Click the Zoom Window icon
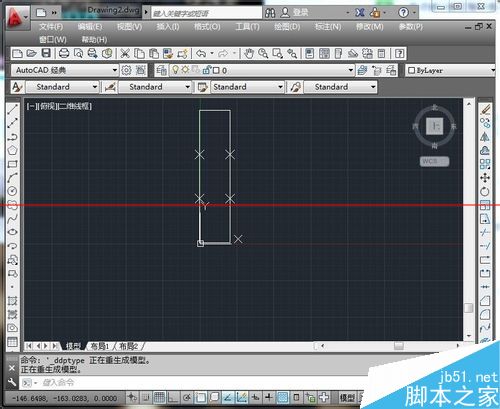Screen dimensions: 500x409 tap(277, 53)
